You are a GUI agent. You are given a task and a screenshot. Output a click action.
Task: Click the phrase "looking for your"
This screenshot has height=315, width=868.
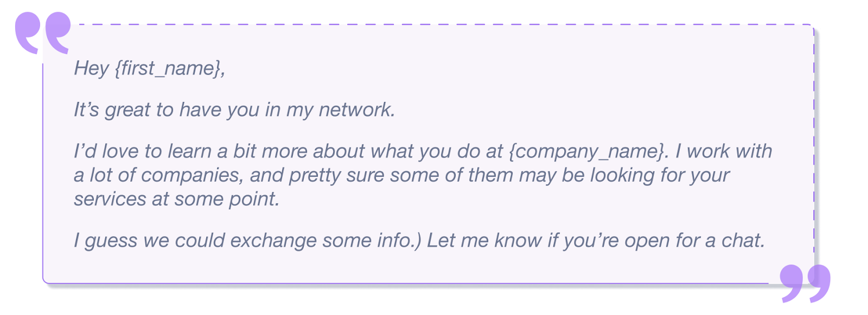click(660, 176)
